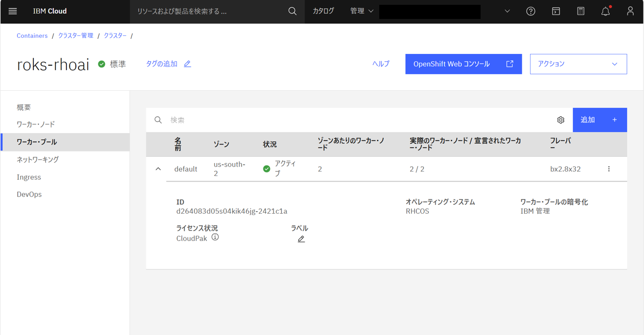Viewport: 644px width, 335px height.
Task: Click the 名前 column header
Action: point(178,144)
